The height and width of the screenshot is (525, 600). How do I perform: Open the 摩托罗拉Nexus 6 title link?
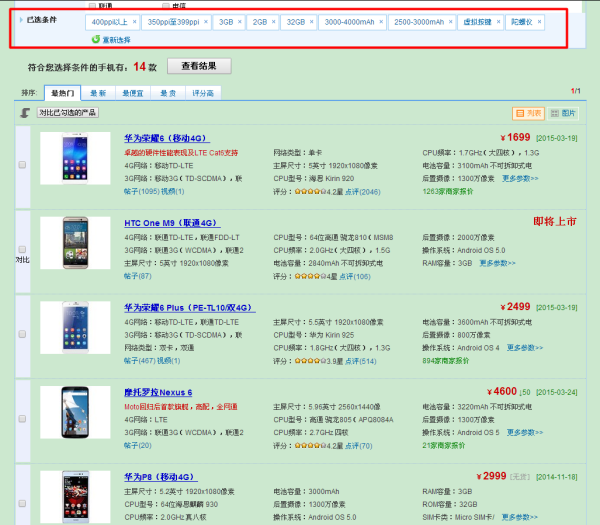158,392
